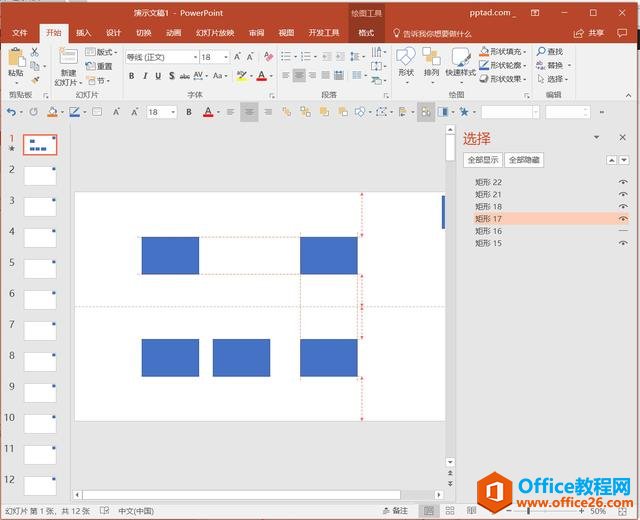Click the Hide All (全部隐藏) button
This screenshot has height=520, width=640.
pyautogui.click(x=523, y=160)
